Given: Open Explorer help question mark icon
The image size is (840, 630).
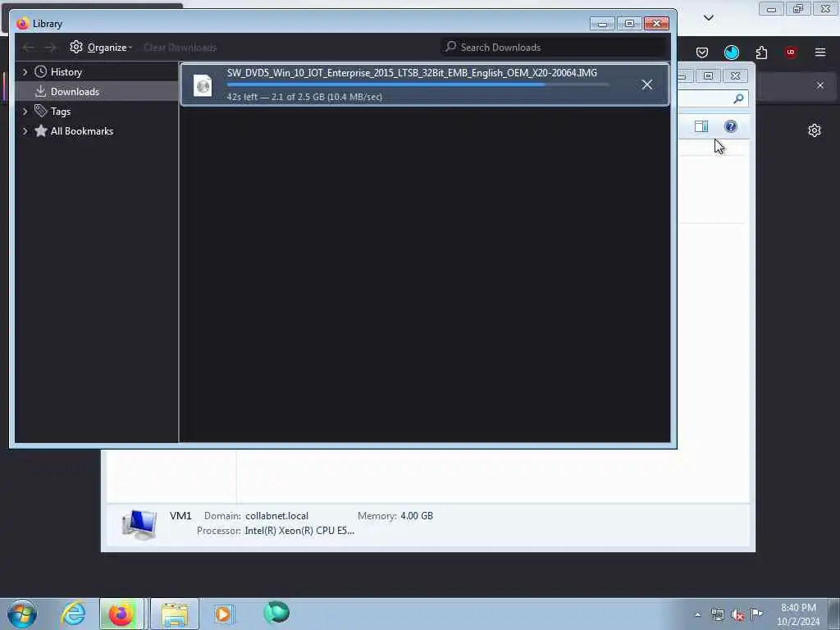Looking at the screenshot, I should pos(730,126).
